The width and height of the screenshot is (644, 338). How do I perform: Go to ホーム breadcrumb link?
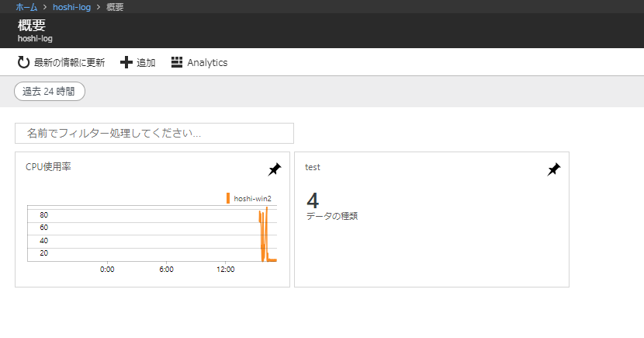click(26, 7)
